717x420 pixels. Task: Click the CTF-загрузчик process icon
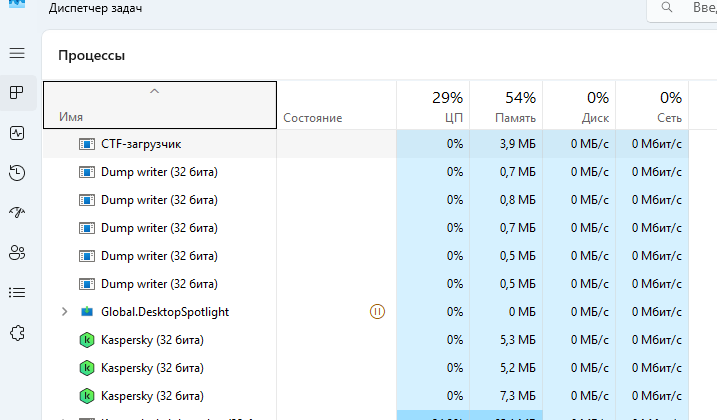(x=87, y=144)
